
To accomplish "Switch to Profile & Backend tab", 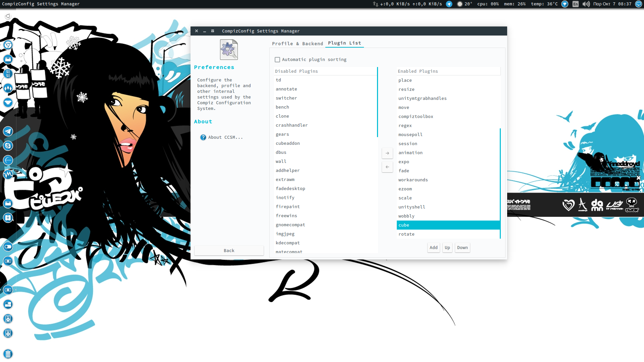I will [298, 44].
